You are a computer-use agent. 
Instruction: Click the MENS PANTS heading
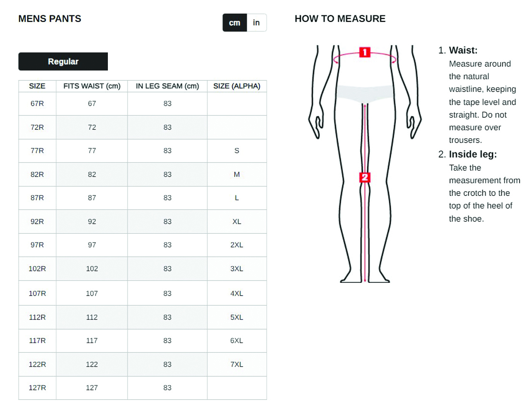pos(50,19)
